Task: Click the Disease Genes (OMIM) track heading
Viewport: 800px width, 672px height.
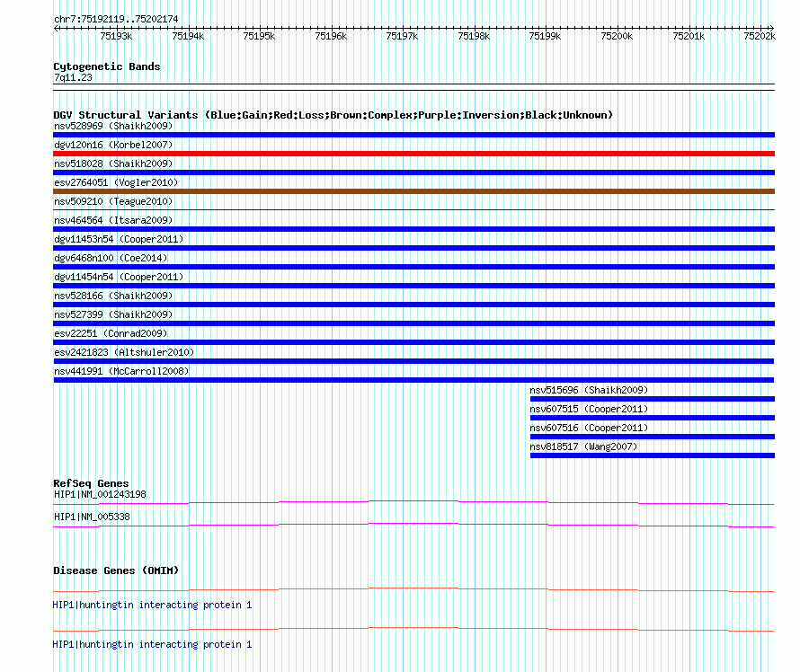Action: point(116,570)
